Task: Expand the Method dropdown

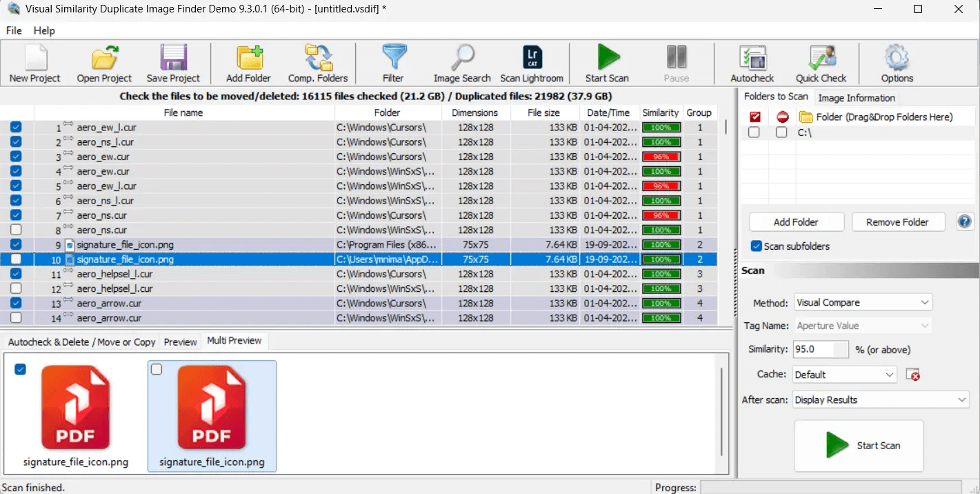Action: tap(862, 302)
